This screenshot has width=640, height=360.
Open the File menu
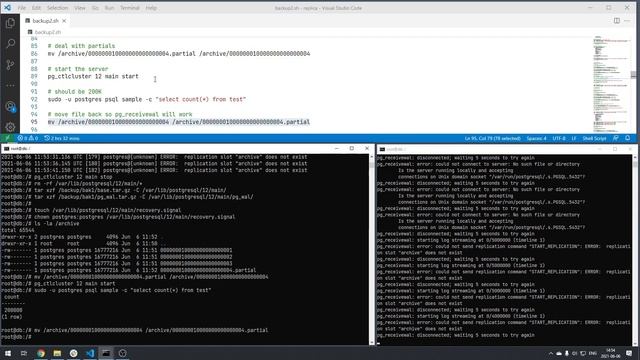point(22,8)
